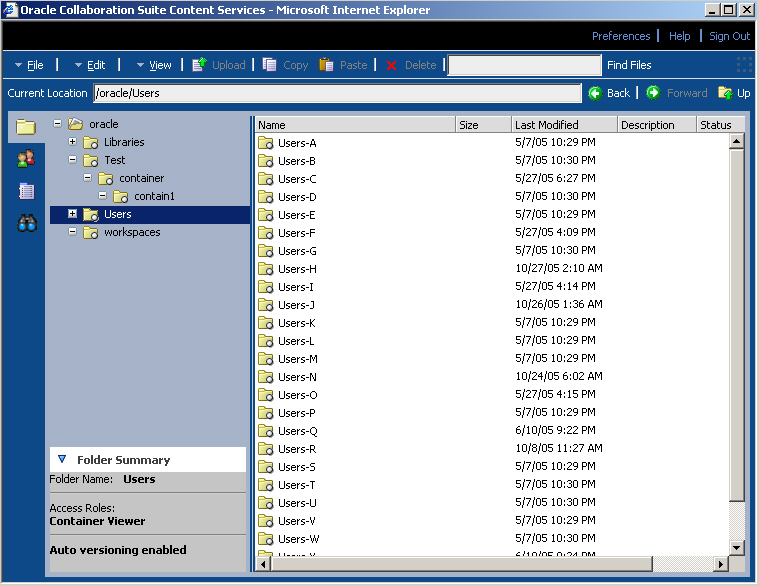This screenshot has width=759, height=586.
Task: Click the Users-K folder icon
Action: tap(266, 323)
